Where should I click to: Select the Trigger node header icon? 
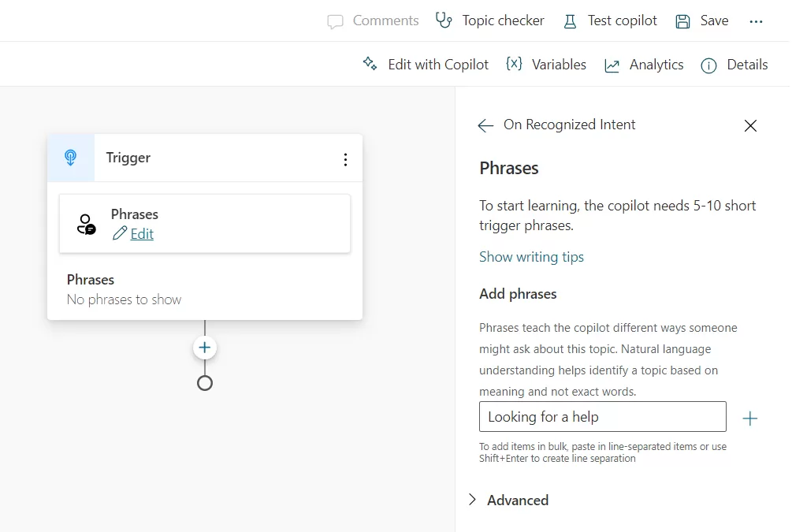(x=71, y=158)
